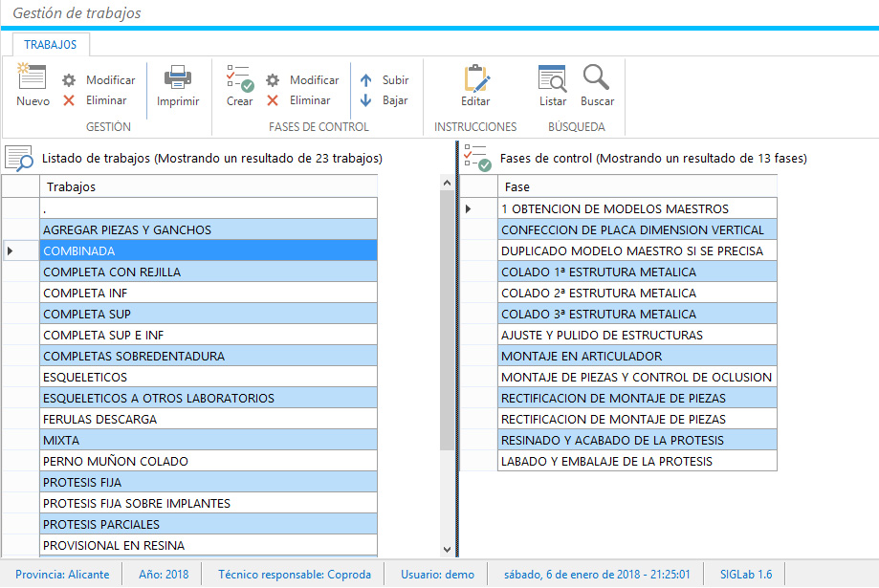Select the job 'COMPLETA CON REJILLA'
The image size is (879, 588).
[x=209, y=272]
